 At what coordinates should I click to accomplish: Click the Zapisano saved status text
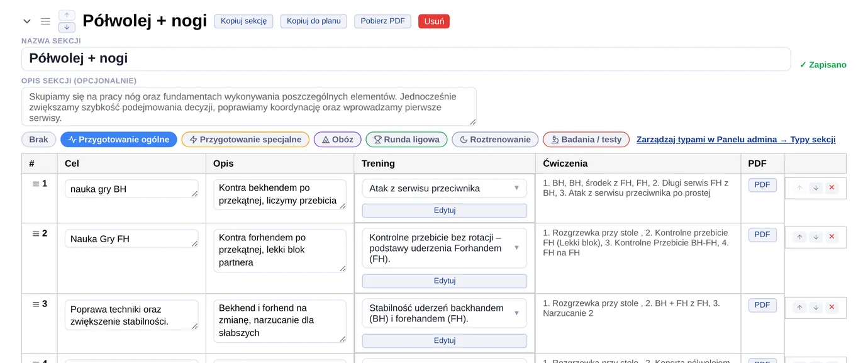point(823,65)
